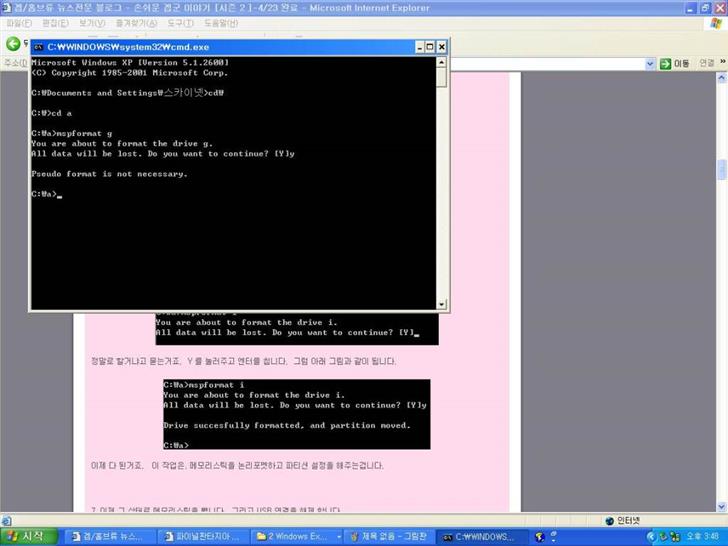Switch to the 겜/홈브류 뉴스 taskbar window
The image size is (728, 546).
(x=109, y=537)
